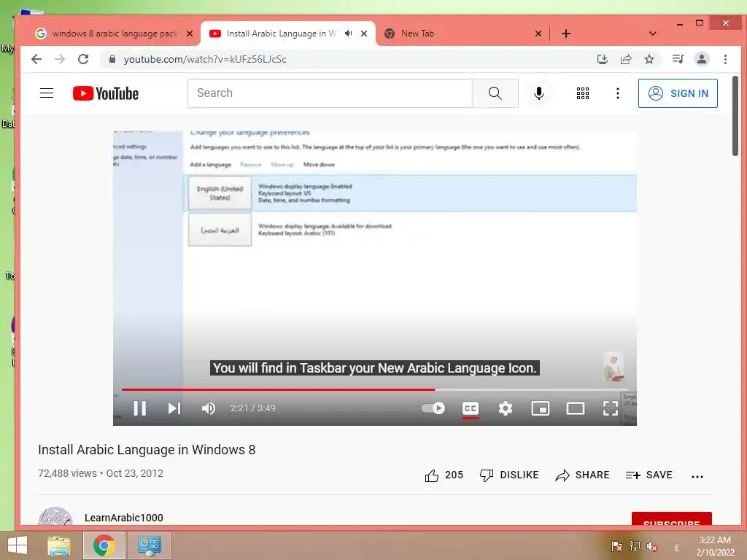Screen dimensions: 747x560
Task: Bookmark this page with star icon
Action: (x=649, y=59)
